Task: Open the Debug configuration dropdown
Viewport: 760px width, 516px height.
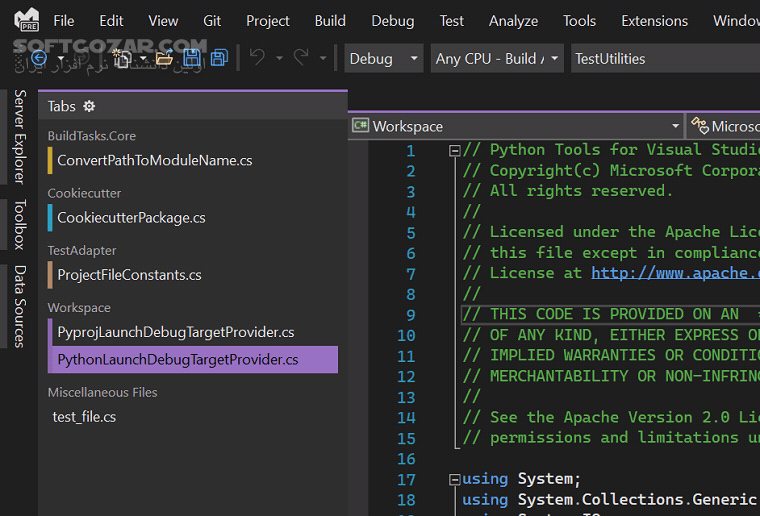Action: (x=384, y=59)
